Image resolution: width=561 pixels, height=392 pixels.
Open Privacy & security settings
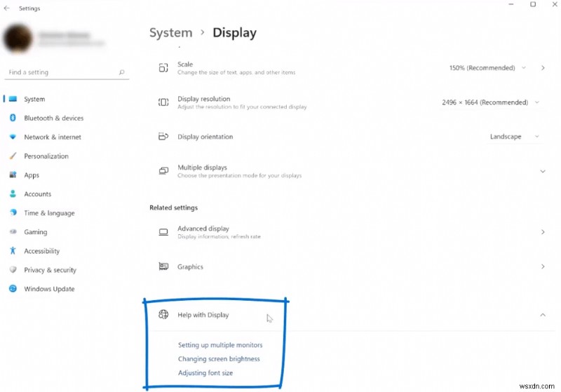50,270
